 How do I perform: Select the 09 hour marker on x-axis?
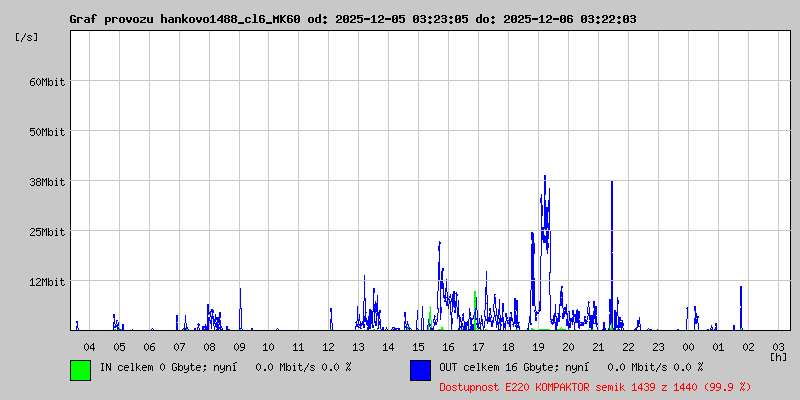click(239, 346)
